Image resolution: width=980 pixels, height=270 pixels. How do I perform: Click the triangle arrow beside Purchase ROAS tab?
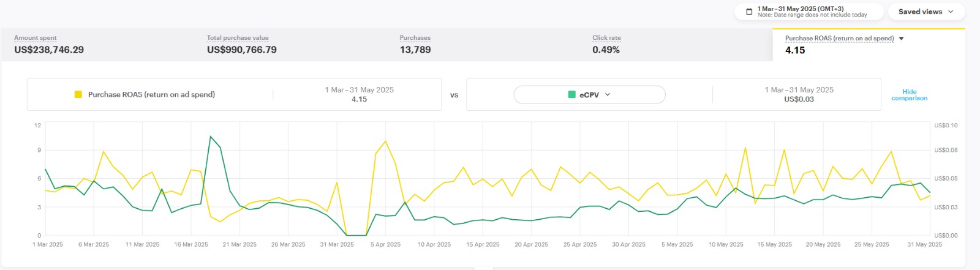click(901, 39)
